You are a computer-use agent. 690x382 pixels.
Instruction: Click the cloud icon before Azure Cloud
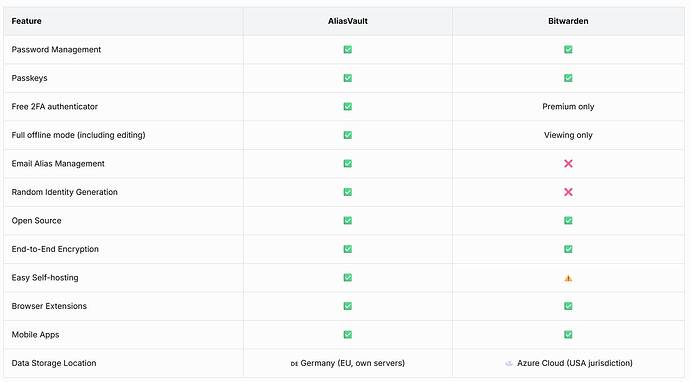pos(509,364)
